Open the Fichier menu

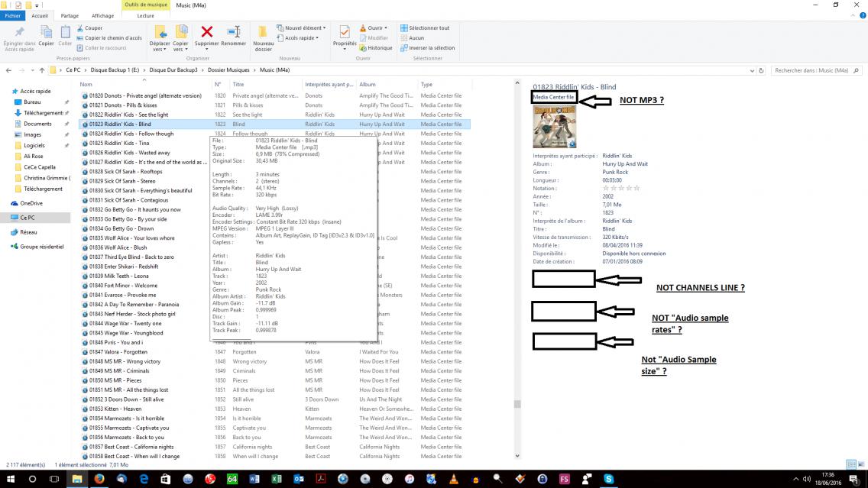[14, 15]
